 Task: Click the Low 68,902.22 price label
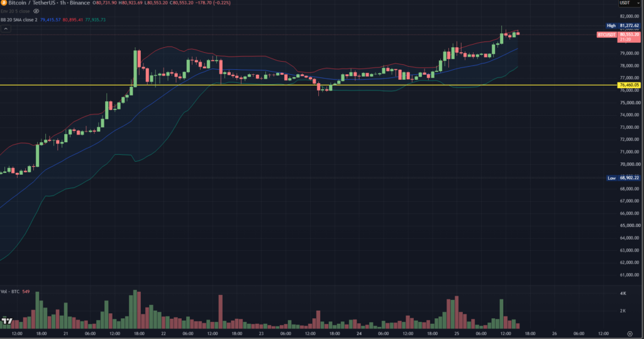click(x=623, y=178)
